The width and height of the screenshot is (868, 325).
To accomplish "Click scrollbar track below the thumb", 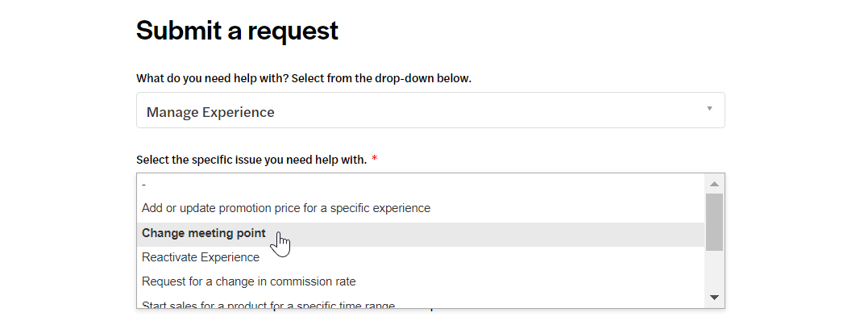I will click(714, 269).
